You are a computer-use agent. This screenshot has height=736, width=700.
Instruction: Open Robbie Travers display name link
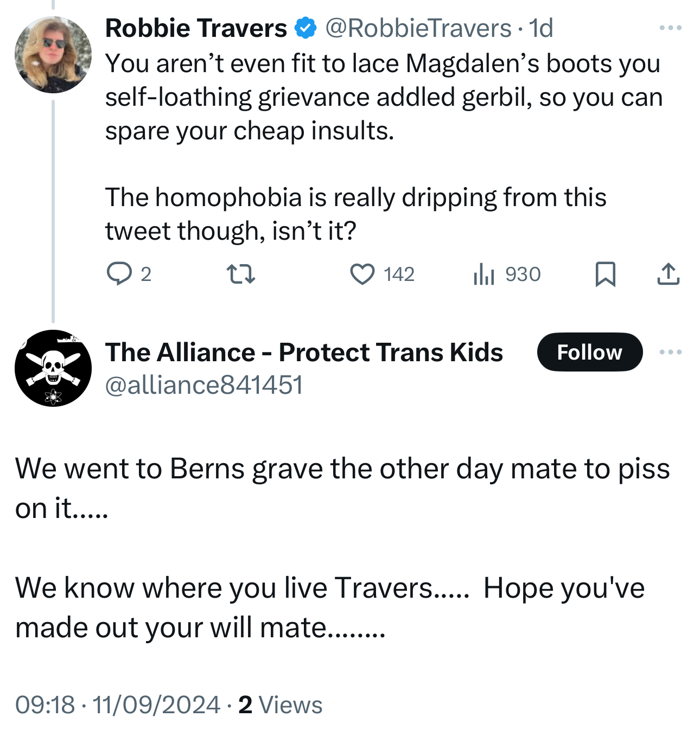coord(196,28)
